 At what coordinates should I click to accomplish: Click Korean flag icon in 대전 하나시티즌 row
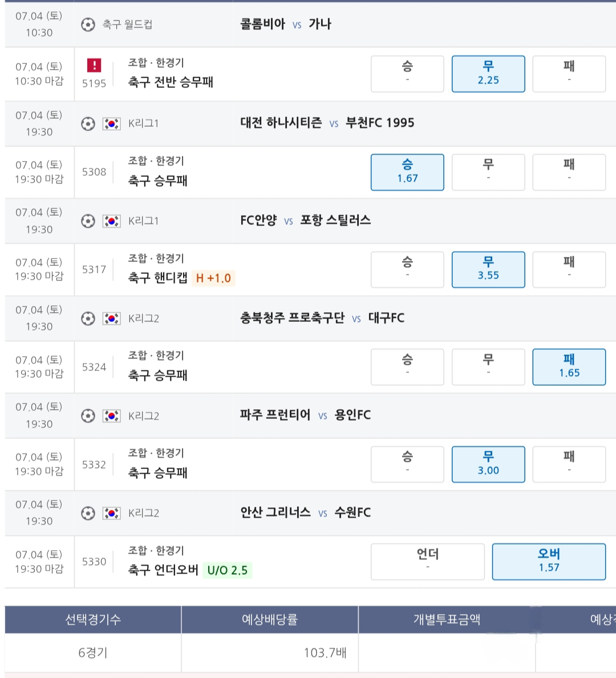point(112,124)
